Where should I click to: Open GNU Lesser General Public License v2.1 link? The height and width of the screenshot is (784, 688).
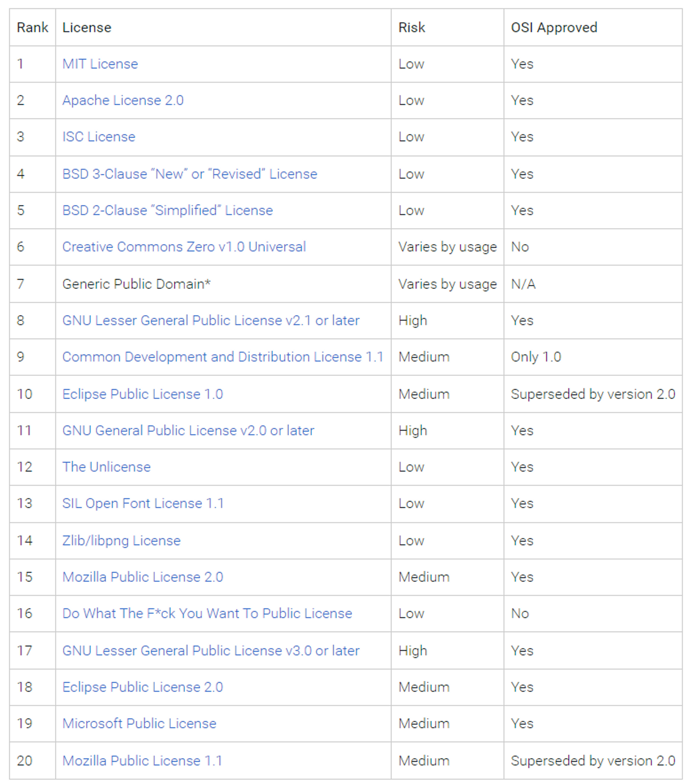click(x=211, y=320)
